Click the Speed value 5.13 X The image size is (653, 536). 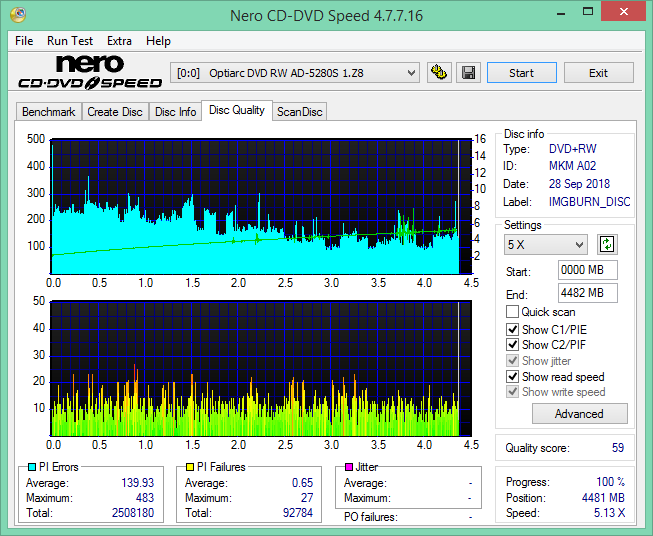coord(609,513)
